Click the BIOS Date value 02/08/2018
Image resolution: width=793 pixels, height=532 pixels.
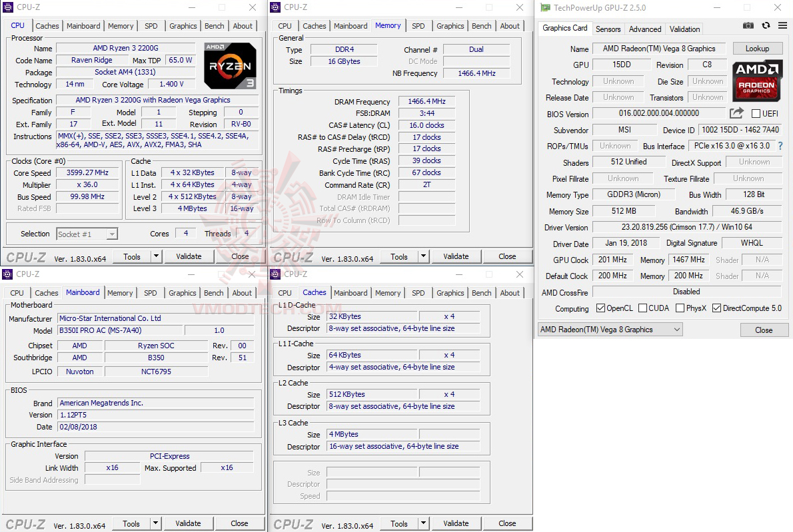tap(155, 427)
